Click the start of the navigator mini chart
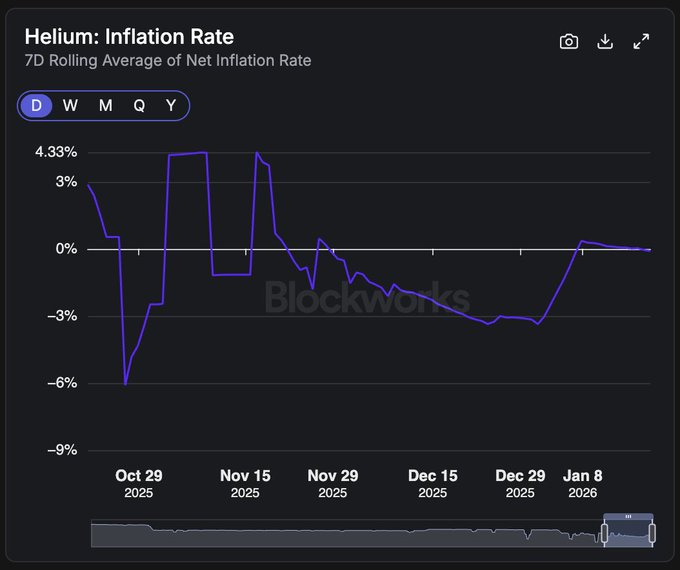The height and width of the screenshot is (570, 680). (x=93, y=533)
